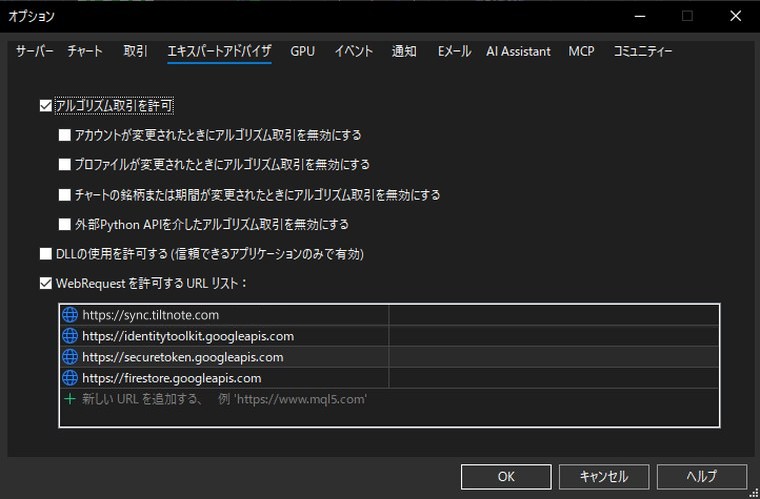Toggle アルゴリズム取引を許可 checkbox
Screen dimensions: 760x499
pyautogui.click(x=46, y=106)
